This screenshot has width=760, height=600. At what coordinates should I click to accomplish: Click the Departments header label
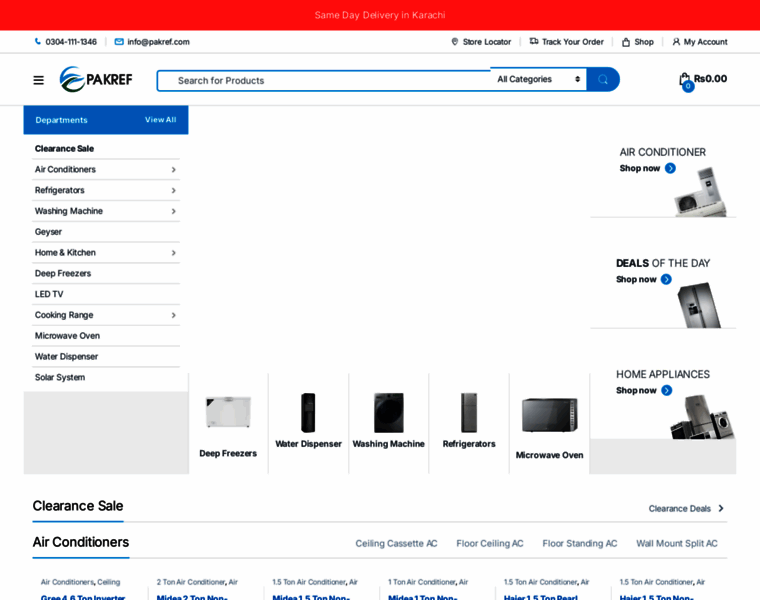click(x=62, y=120)
